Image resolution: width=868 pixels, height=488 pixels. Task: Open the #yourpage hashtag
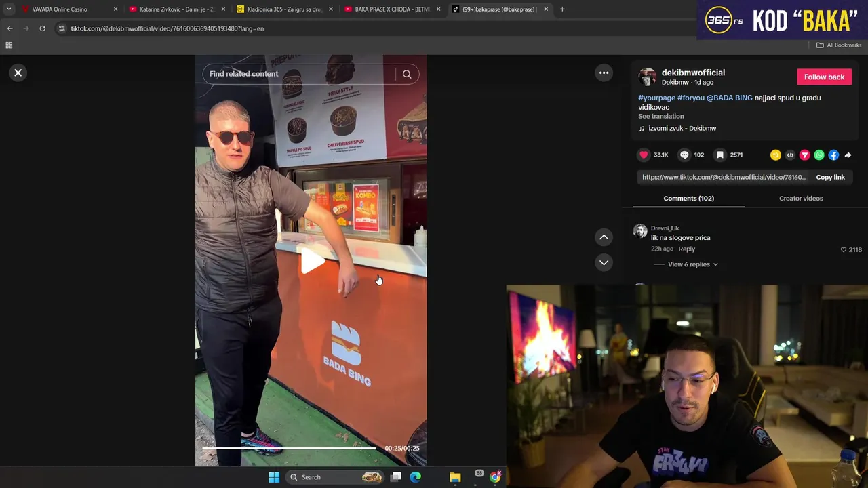pyautogui.click(x=656, y=98)
